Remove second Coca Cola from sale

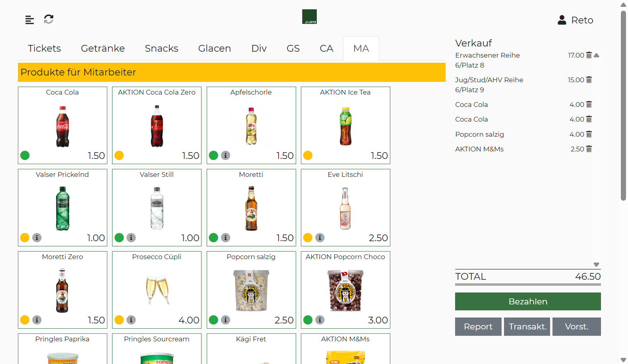589,119
